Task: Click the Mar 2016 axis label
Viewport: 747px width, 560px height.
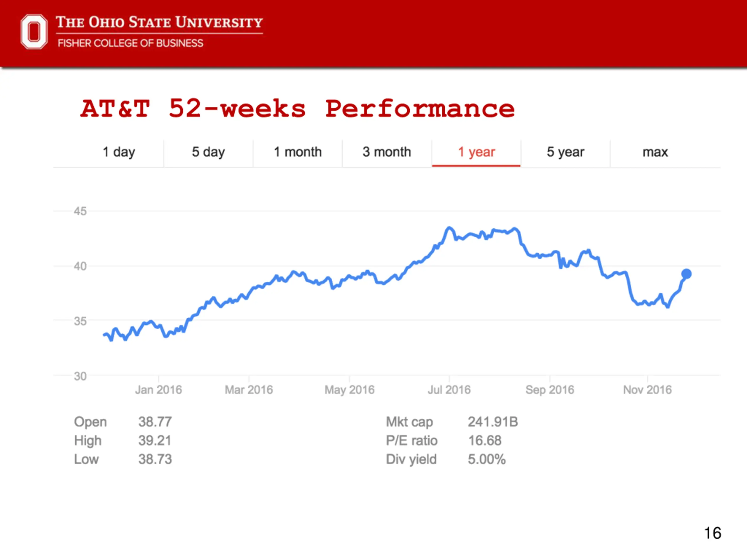Action: (x=249, y=390)
